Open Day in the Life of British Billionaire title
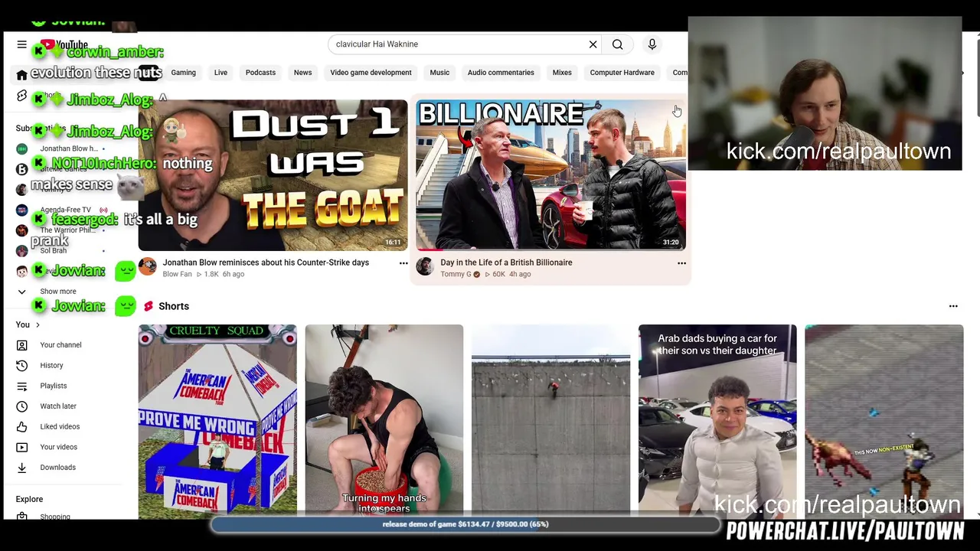 coord(506,262)
